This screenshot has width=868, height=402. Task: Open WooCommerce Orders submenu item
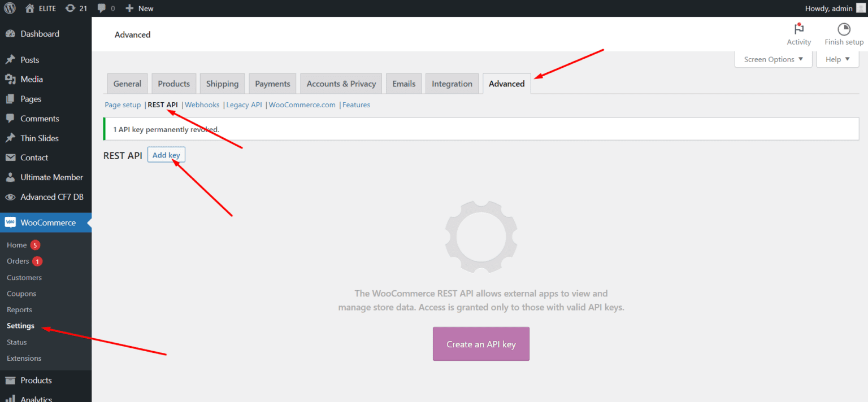18,261
